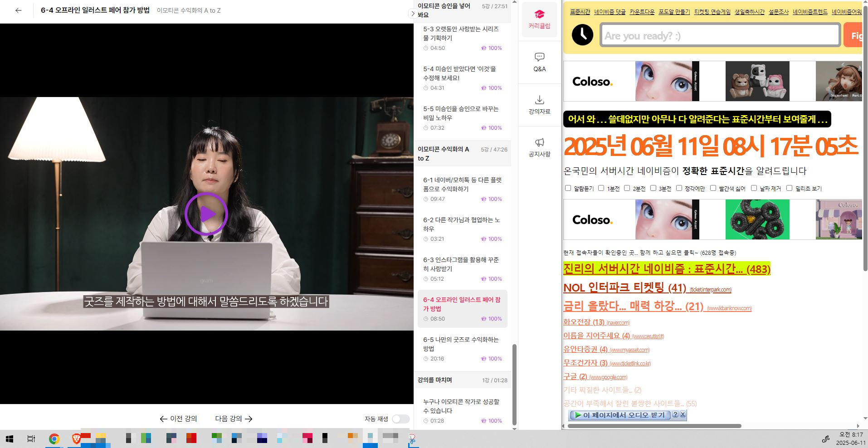Open the Snipping tool taskbar icon
The height and width of the screenshot is (448, 868).
412,438
